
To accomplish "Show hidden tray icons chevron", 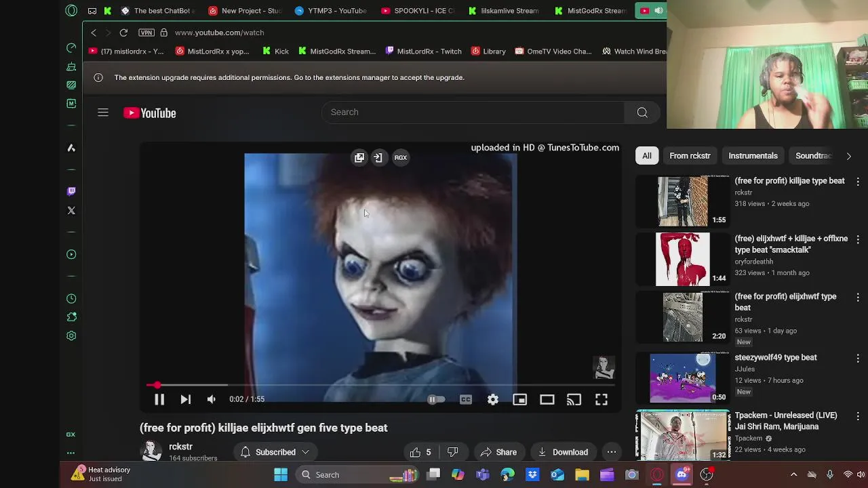I will pos(793,474).
